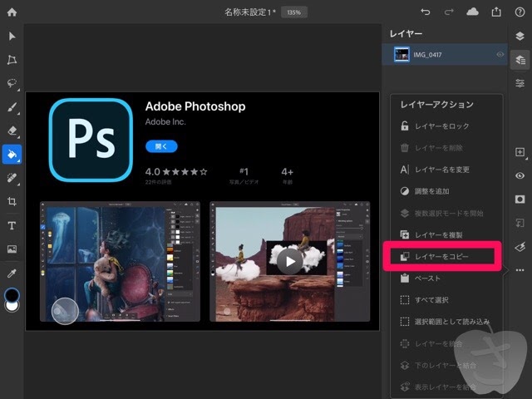Choose レイヤーをコピー from layer actions
532x399 pixels.
(442, 257)
